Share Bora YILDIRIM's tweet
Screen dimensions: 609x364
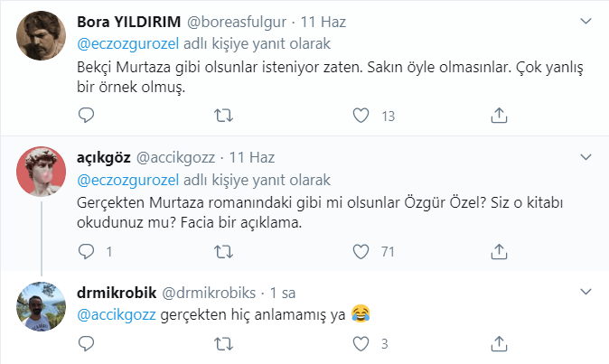(x=500, y=116)
